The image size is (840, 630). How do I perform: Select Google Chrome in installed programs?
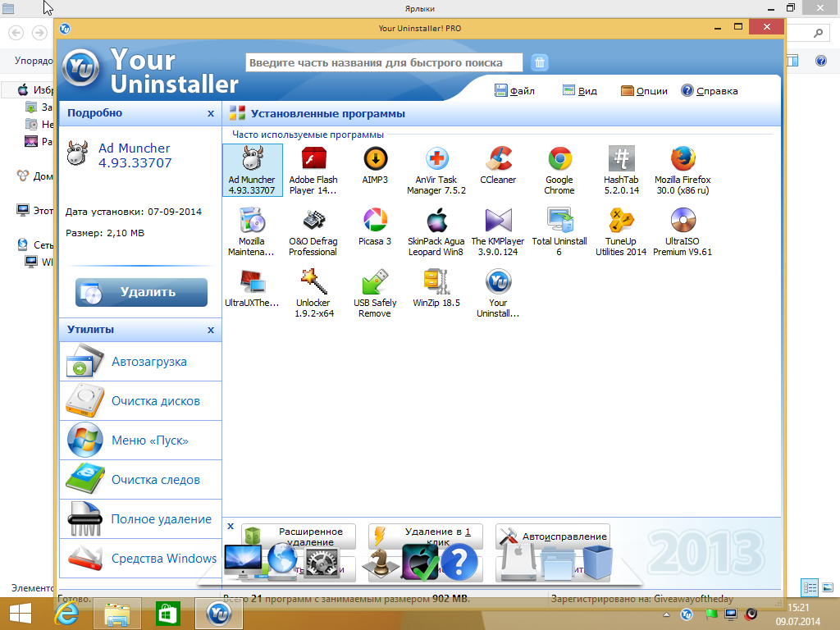[x=559, y=171]
